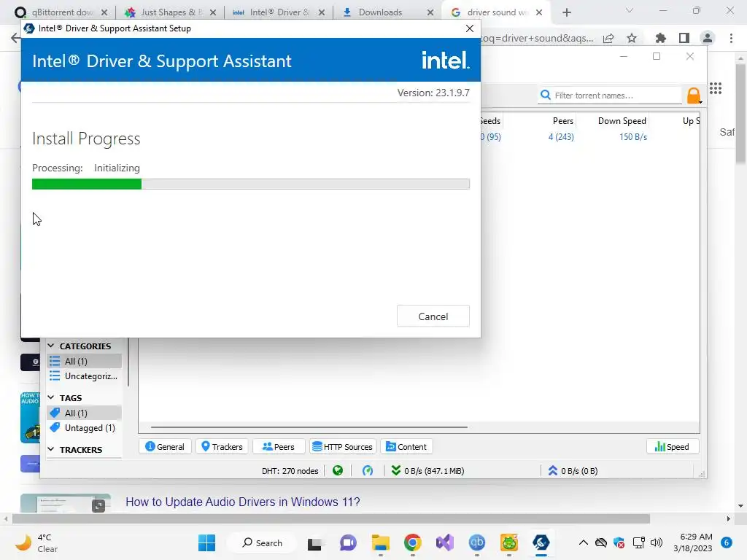This screenshot has height=560, width=747.
Task: Switch to Chrome in the taskbar
Action: [x=413, y=542]
